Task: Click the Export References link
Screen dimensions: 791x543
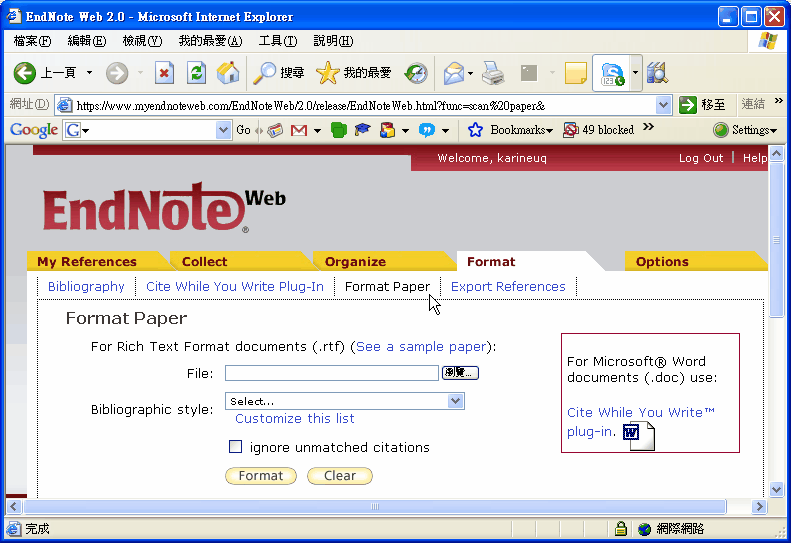Action: tap(508, 287)
